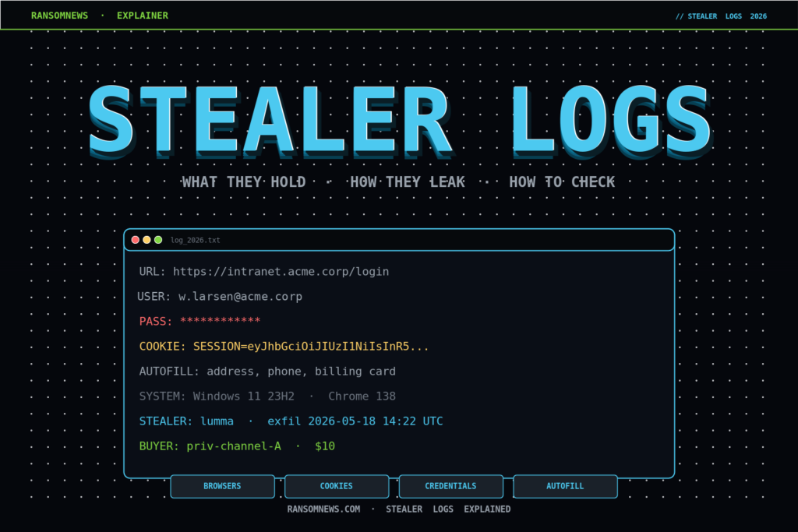Click the EXPLAINER header label
Screen dimensions: 798x532
(x=143, y=16)
